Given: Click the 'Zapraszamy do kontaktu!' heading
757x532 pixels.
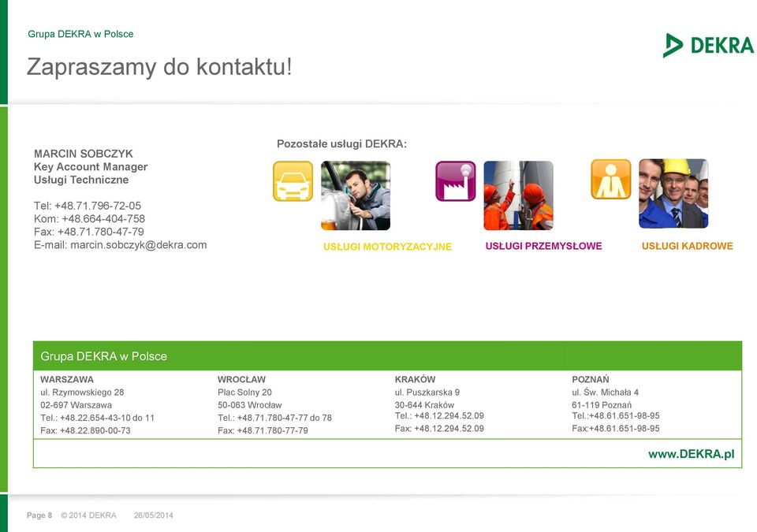Looking at the screenshot, I should click(159, 67).
